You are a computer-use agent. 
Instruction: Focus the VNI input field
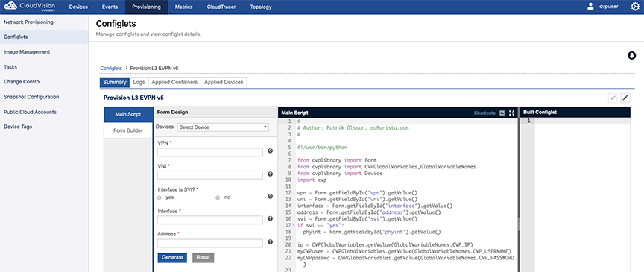click(x=210, y=175)
